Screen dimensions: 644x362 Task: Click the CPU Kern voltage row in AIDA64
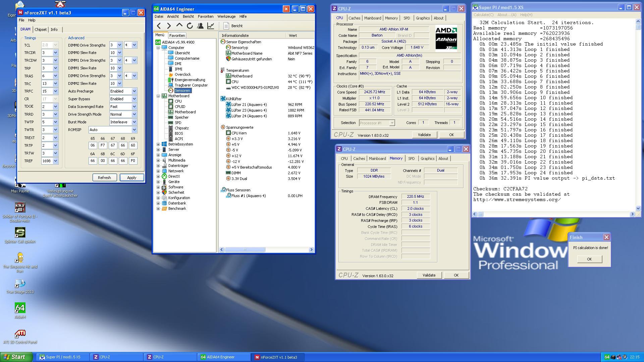point(267,133)
